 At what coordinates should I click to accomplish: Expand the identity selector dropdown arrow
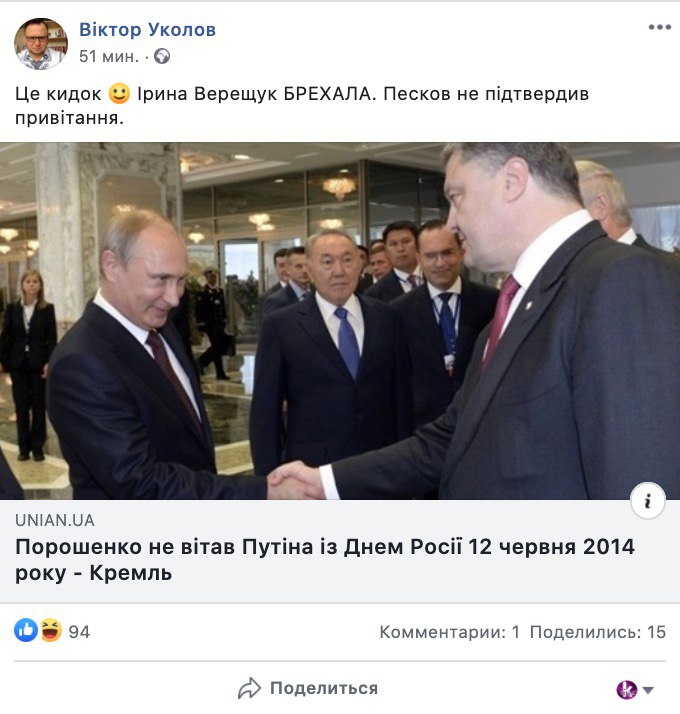[649, 690]
